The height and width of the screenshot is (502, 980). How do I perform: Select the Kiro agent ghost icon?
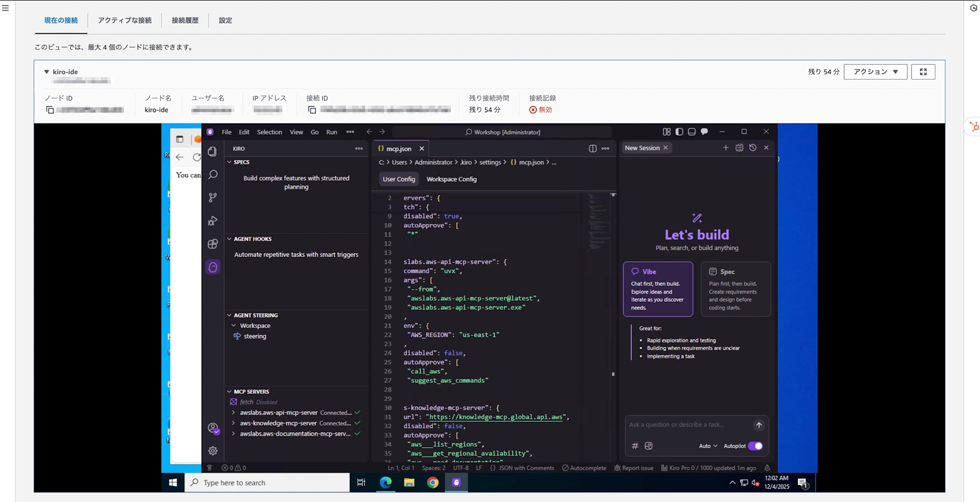pyautogui.click(x=213, y=266)
